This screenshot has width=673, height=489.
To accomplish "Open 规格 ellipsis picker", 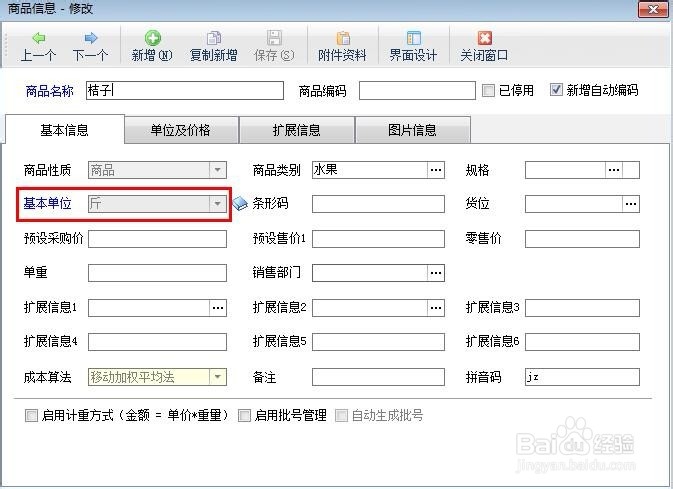I will (x=614, y=170).
